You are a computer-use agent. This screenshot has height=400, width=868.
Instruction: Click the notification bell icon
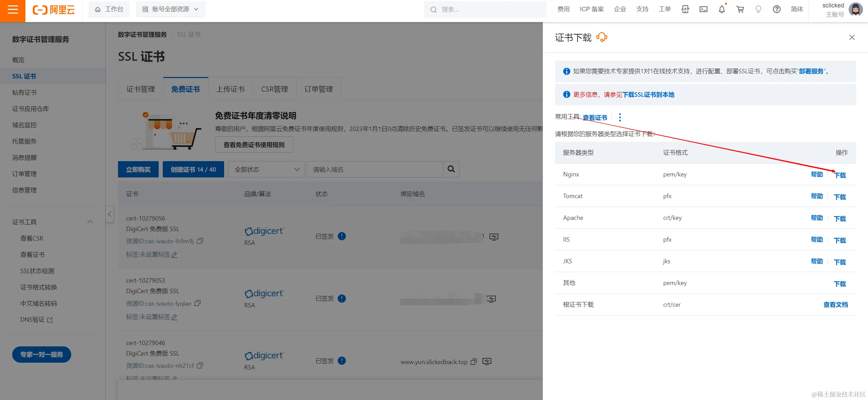coord(722,9)
